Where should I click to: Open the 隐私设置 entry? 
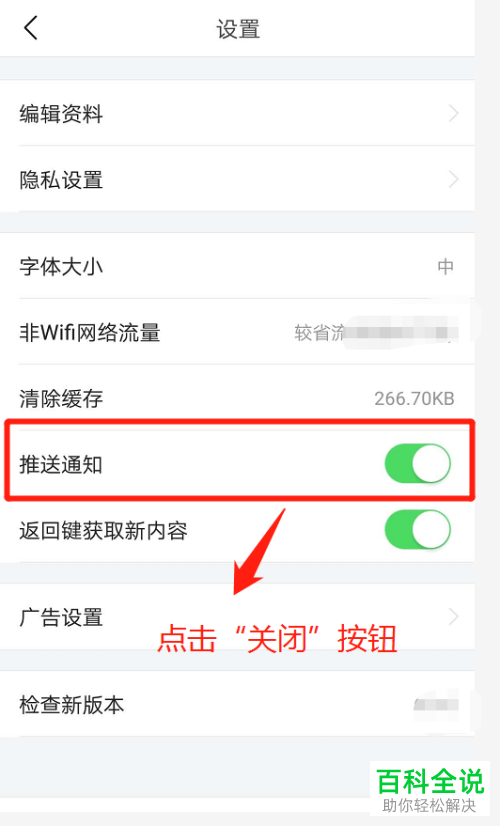pos(237,179)
